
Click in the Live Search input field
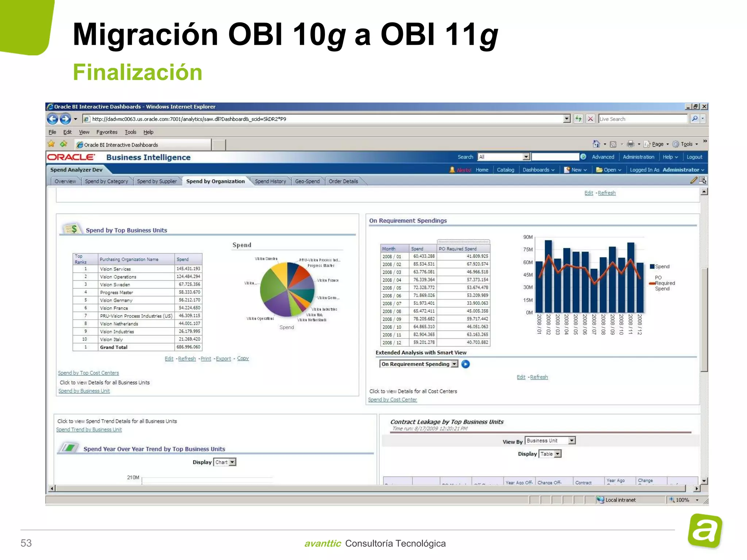643,119
